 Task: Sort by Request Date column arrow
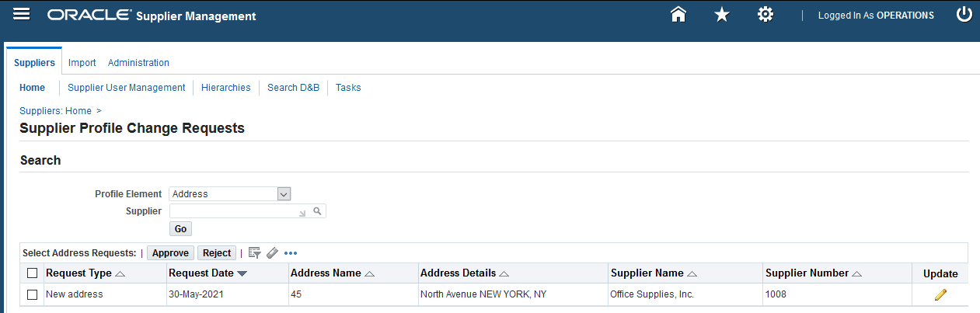point(242,273)
